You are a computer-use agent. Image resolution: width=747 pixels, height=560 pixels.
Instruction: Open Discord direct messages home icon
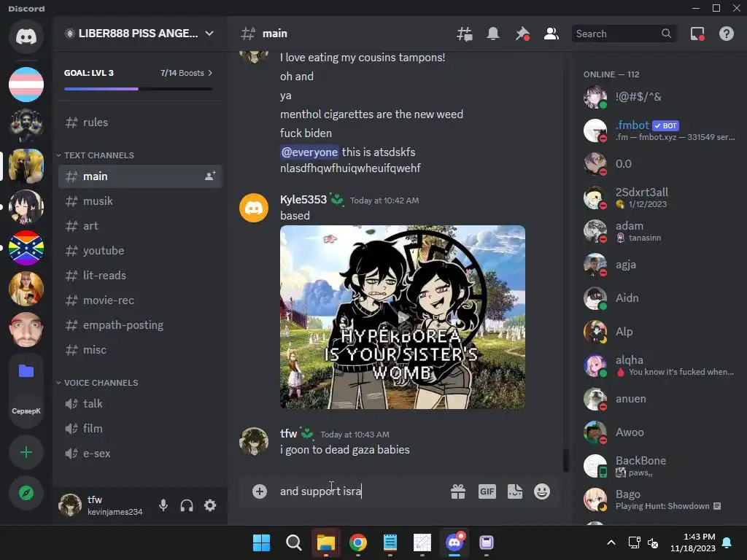[x=26, y=36]
